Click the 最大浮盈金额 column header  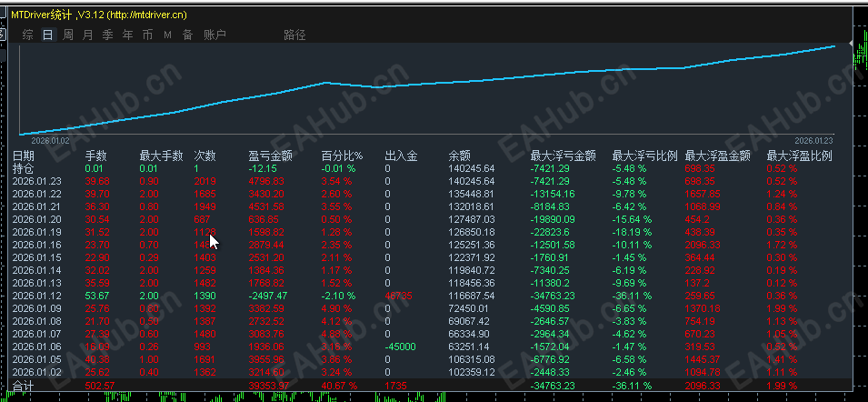tap(717, 156)
